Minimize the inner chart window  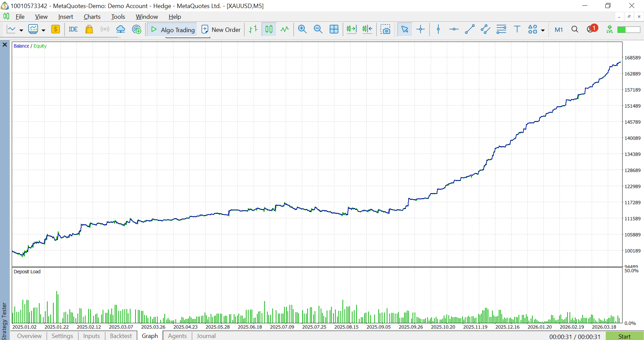(619, 17)
